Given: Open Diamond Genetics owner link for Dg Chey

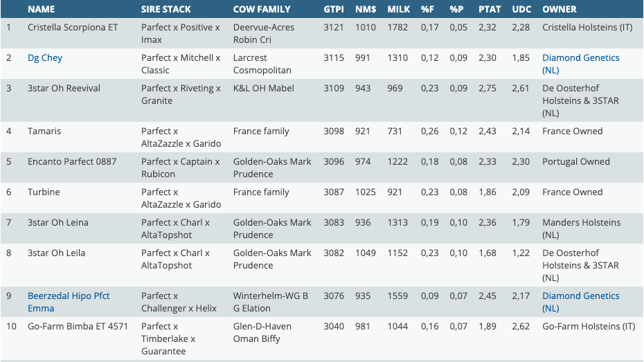Looking at the screenshot, I should pos(580,64).
